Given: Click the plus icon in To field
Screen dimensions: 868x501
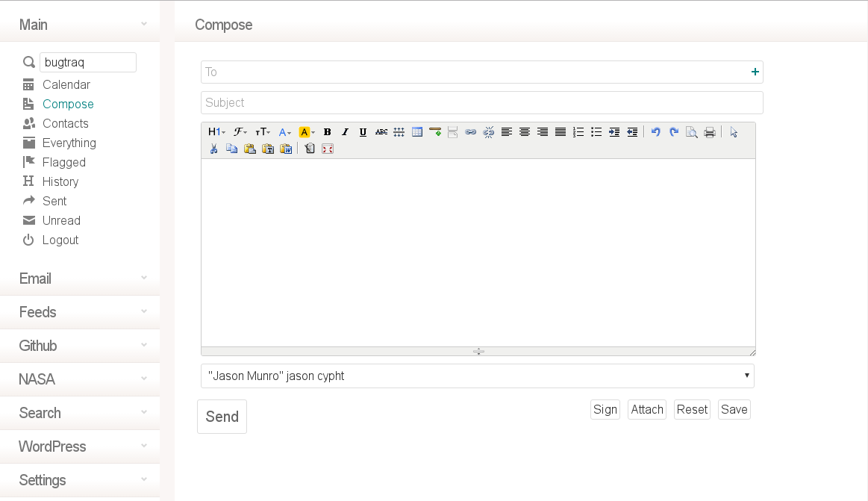Looking at the screenshot, I should tap(755, 72).
